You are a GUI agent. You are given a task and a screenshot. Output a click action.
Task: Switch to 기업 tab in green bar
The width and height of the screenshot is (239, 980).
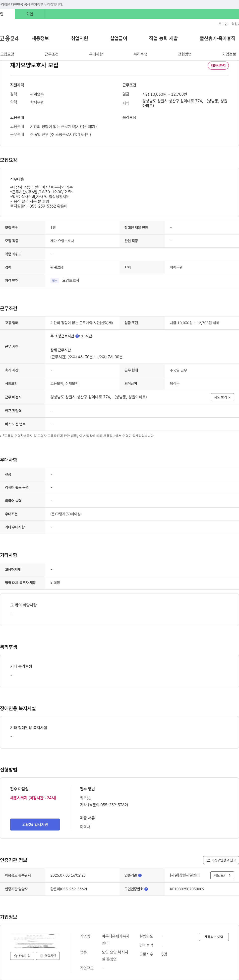(30, 14)
